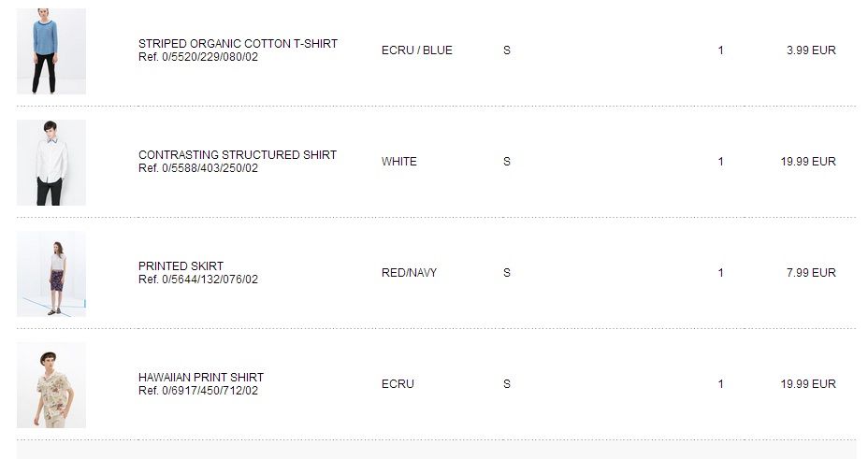This screenshot has height=459, width=868.
Task: Click the 7.99 EUR price
Action: point(811,273)
